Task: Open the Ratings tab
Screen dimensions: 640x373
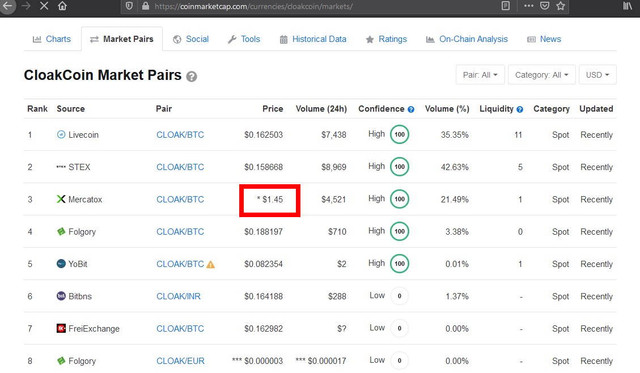Action: (387, 39)
